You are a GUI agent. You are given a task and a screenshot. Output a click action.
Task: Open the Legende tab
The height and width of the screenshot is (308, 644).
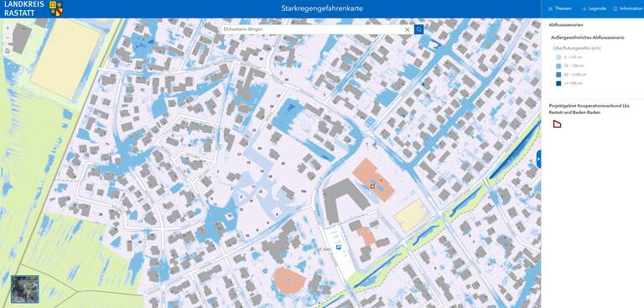tap(594, 8)
